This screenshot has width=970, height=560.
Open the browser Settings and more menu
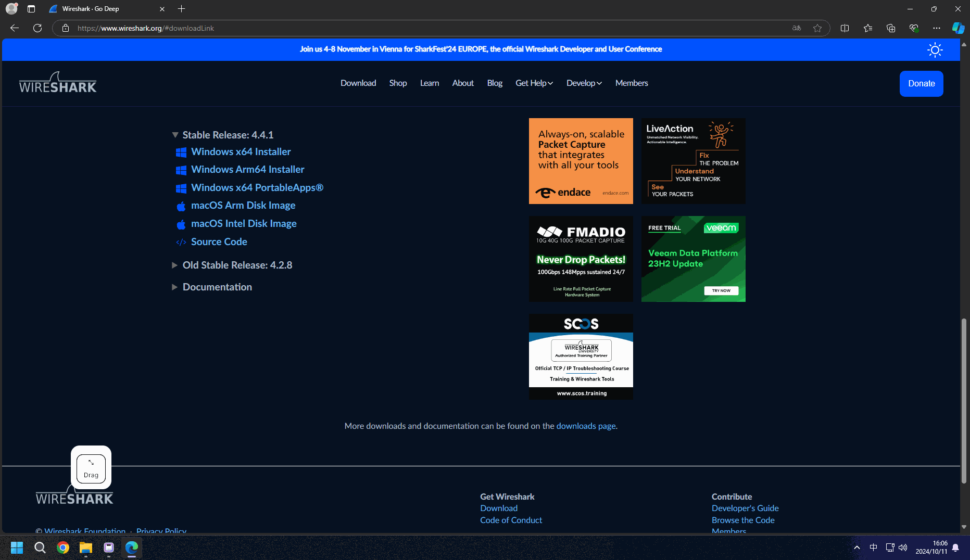937,28
